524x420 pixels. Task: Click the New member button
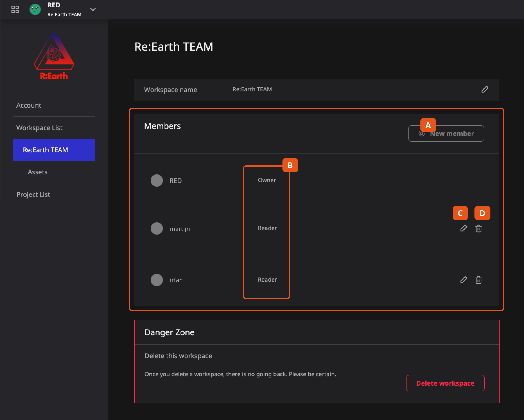pyautogui.click(x=446, y=133)
